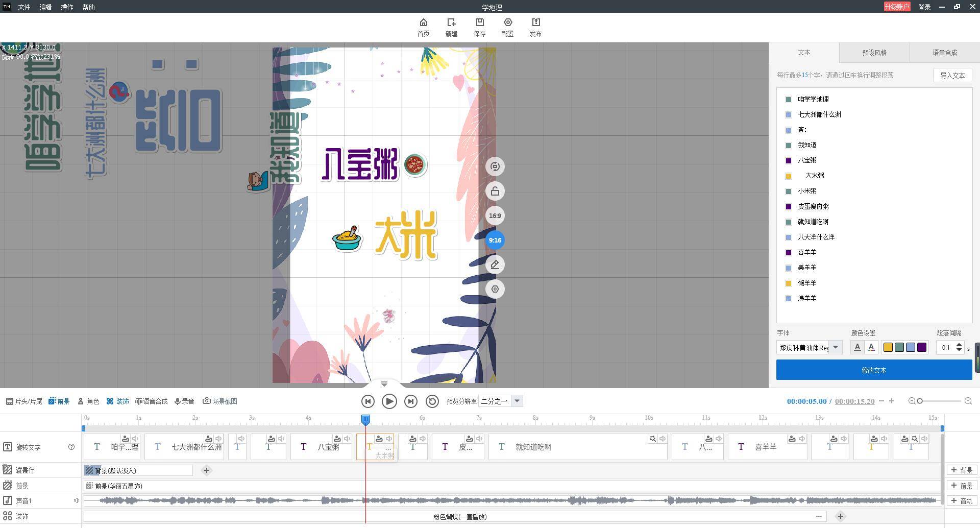This screenshot has height=528, width=980.
Task: Jump to previous segment
Action: tap(367, 401)
